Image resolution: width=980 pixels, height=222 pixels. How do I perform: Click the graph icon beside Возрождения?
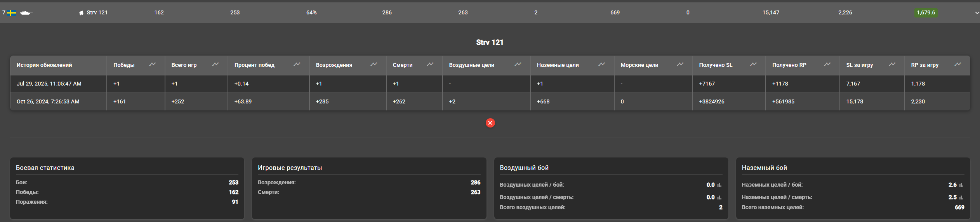click(x=374, y=65)
